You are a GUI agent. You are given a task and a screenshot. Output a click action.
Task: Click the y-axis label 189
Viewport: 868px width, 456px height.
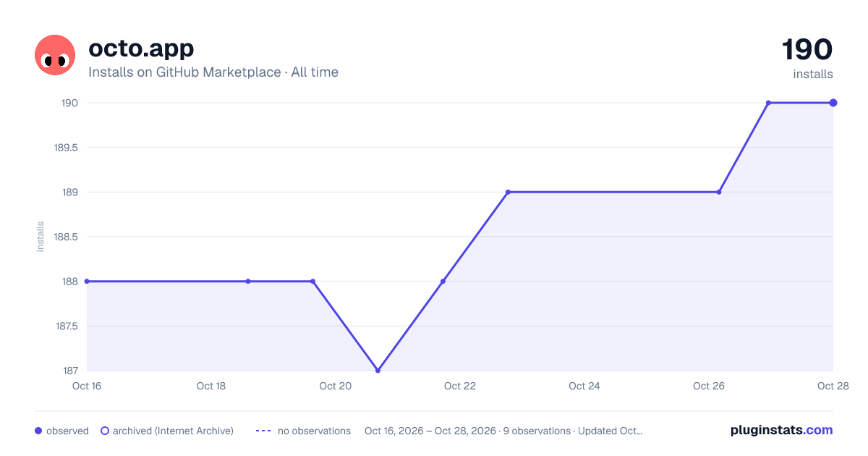(x=69, y=193)
